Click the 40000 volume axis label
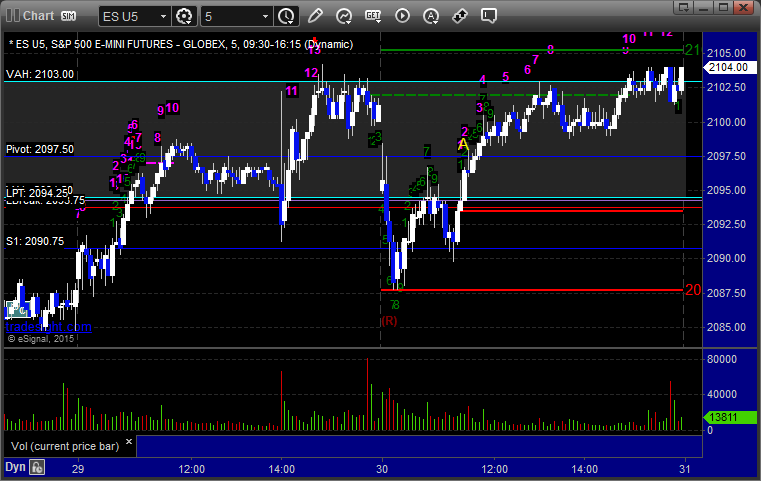Screen dimensions: 761x481 coord(722,394)
